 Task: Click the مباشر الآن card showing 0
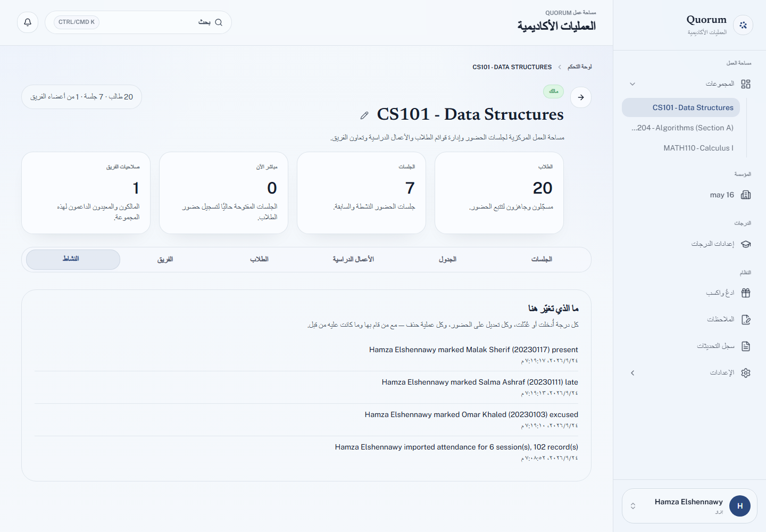tap(223, 193)
